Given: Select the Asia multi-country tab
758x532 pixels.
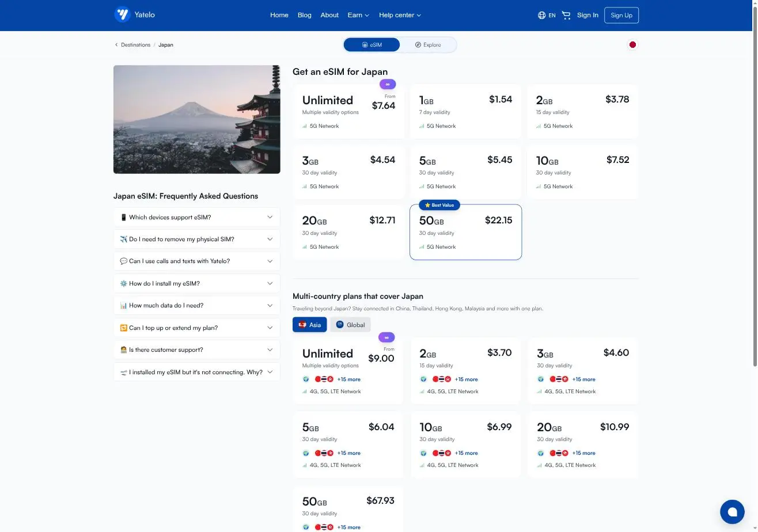Looking at the screenshot, I should (309, 325).
